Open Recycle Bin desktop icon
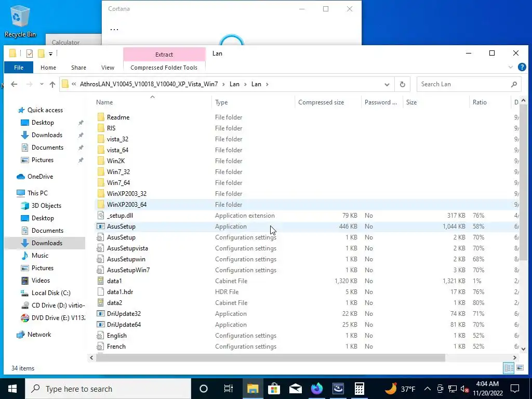This screenshot has height=399, width=532. [x=20, y=21]
